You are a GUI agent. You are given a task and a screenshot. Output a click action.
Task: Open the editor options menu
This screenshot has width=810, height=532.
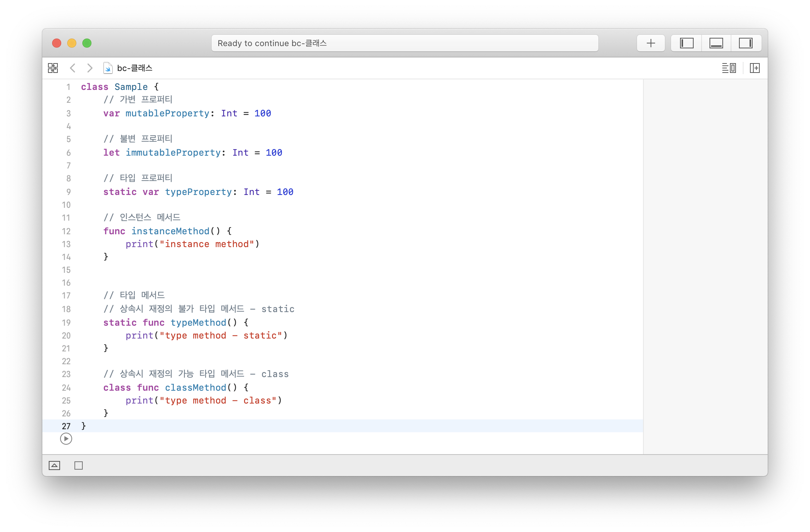click(728, 68)
